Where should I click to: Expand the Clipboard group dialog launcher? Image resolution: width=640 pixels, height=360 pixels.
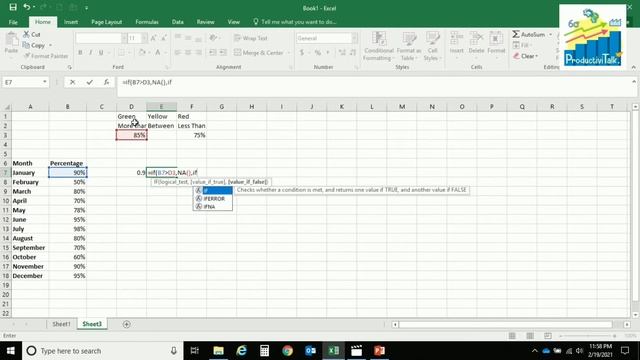pos(70,67)
